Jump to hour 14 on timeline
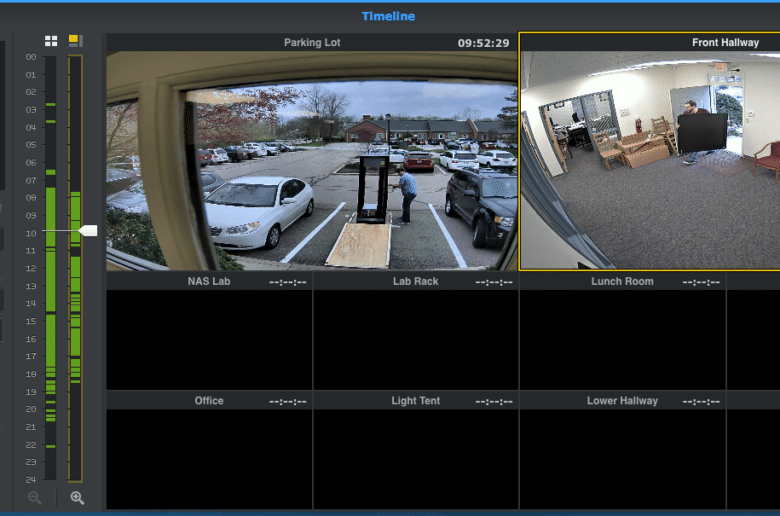Screen dimensions: 780x516 [31, 303]
